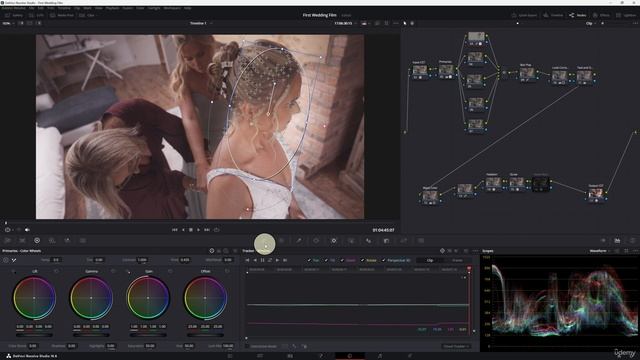This screenshot has width=640, height=360.
Task: Open the Cloud Tracker dropdown
Action: pyautogui.click(x=456, y=346)
